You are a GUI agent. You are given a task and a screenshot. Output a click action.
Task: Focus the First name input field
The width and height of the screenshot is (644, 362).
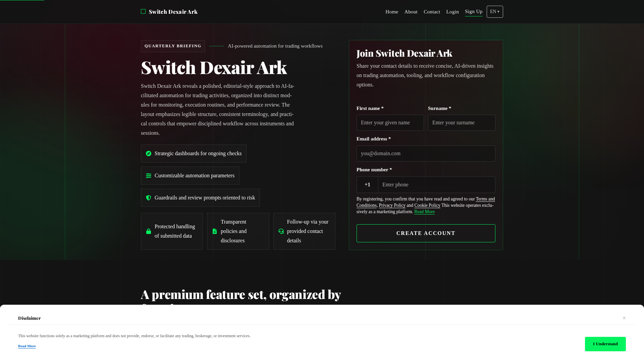click(x=390, y=123)
